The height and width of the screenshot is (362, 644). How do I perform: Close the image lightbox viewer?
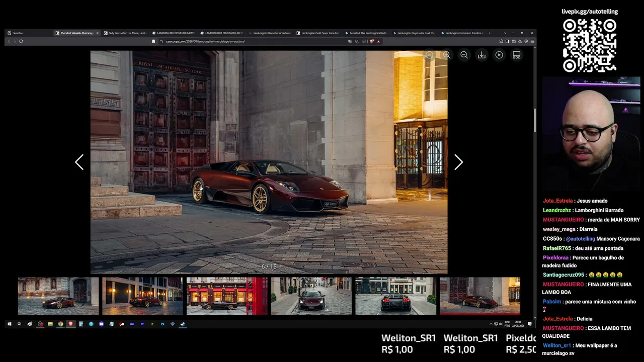429,55
